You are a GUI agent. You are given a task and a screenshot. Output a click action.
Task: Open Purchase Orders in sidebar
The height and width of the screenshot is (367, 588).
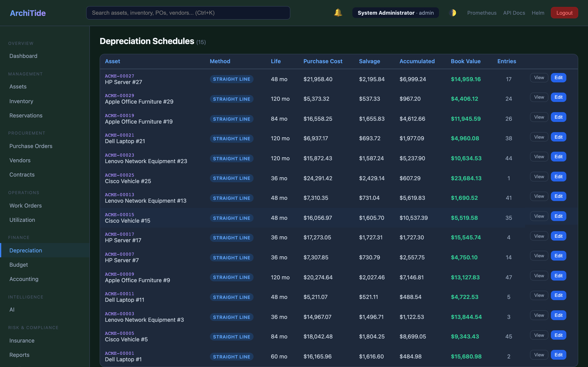31,146
